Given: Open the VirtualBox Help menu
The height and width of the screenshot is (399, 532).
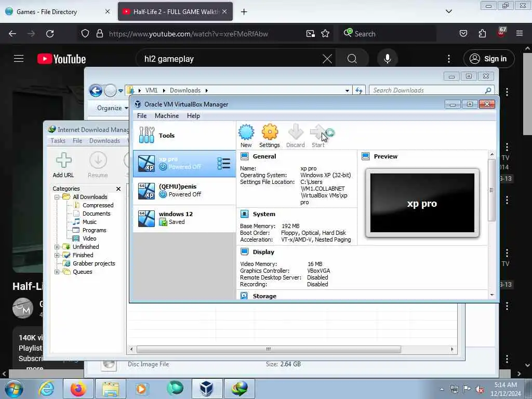Looking at the screenshot, I should click(x=193, y=116).
